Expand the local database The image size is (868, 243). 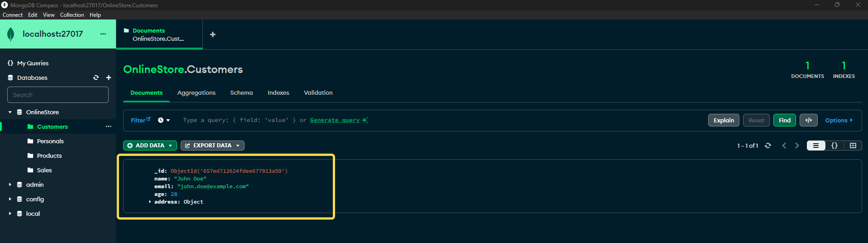tap(10, 214)
